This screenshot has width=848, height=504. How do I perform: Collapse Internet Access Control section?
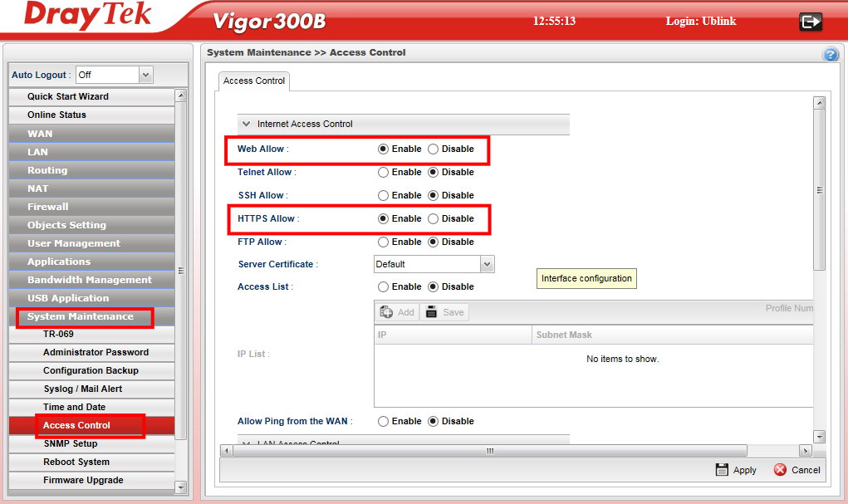pos(246,125)
